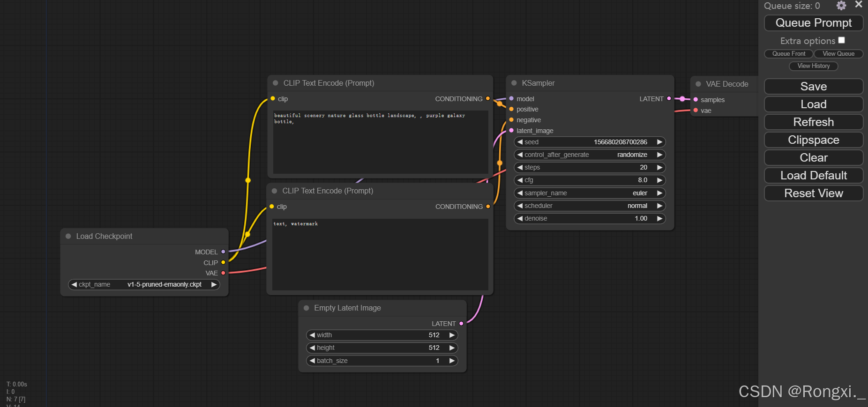Select next ckpt_name checkpoint
Screen dimensions: 868x407
pyautogui.click(x=214, y=284)
